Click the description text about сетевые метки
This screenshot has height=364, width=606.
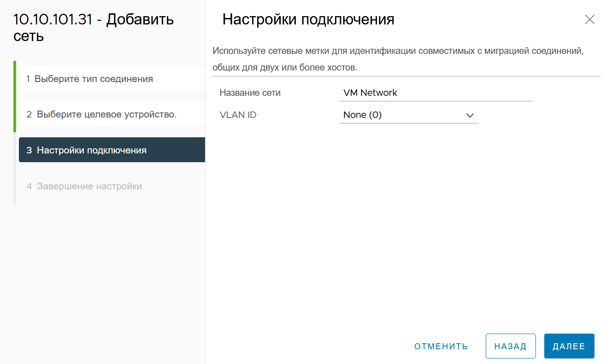398,59
